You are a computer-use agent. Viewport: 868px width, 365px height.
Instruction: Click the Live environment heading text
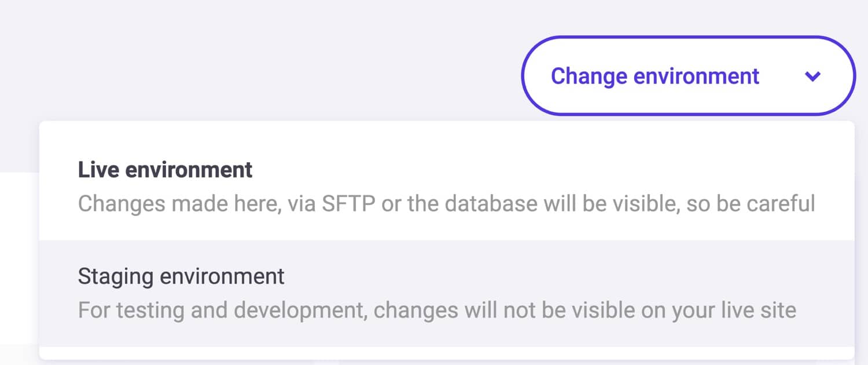coord(164,170)
